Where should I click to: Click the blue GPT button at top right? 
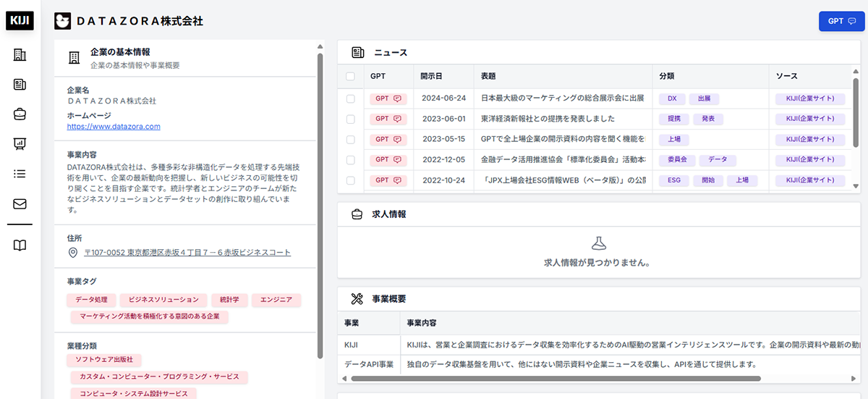pos(841,21)
